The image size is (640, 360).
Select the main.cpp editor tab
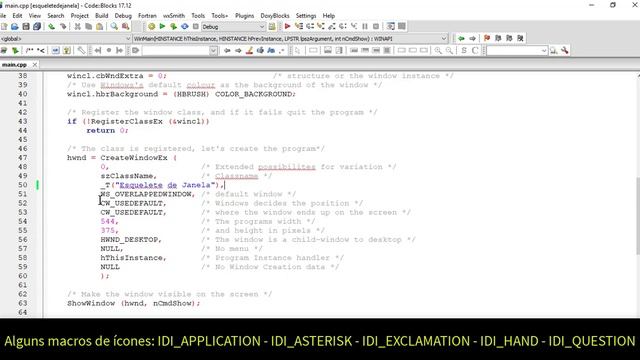coord(15,64)
